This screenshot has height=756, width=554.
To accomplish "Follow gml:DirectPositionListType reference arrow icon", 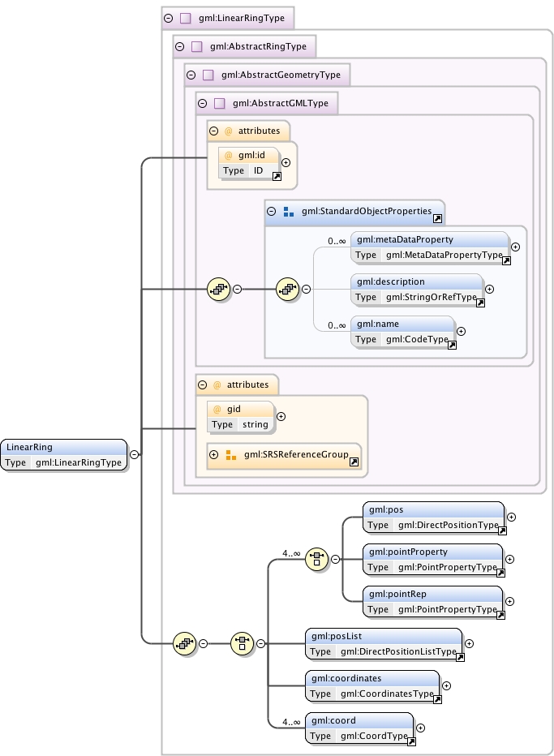I will 460,658.
